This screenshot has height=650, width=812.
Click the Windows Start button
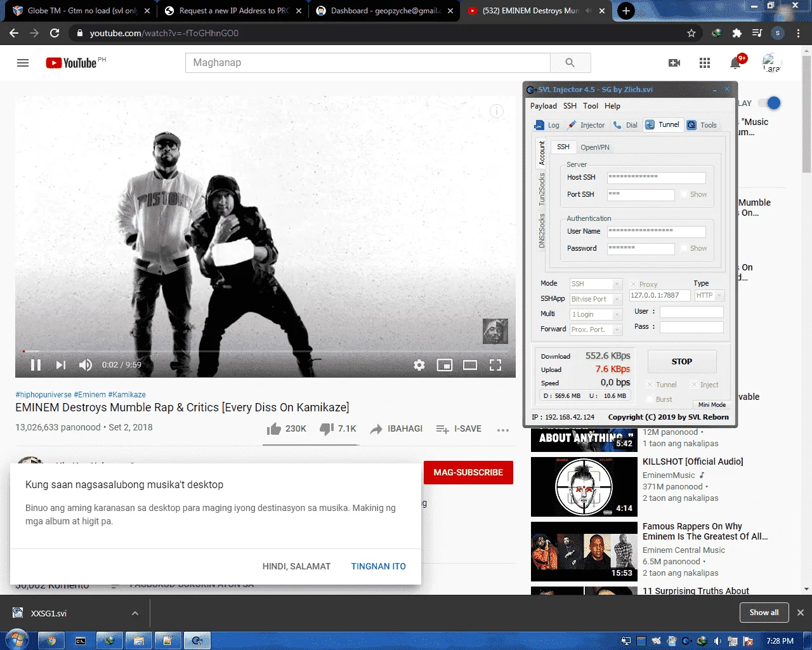pyautogui.click(x=16, y=640)
